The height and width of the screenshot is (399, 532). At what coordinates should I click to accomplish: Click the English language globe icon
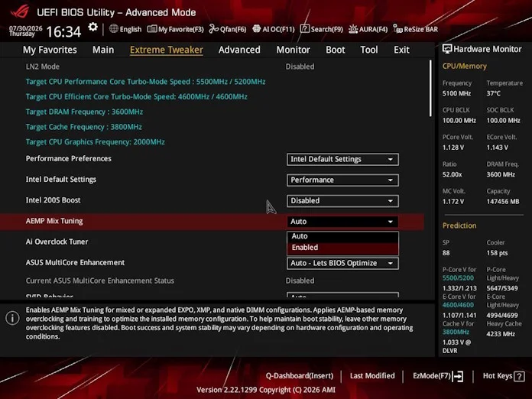click(114, 29)
